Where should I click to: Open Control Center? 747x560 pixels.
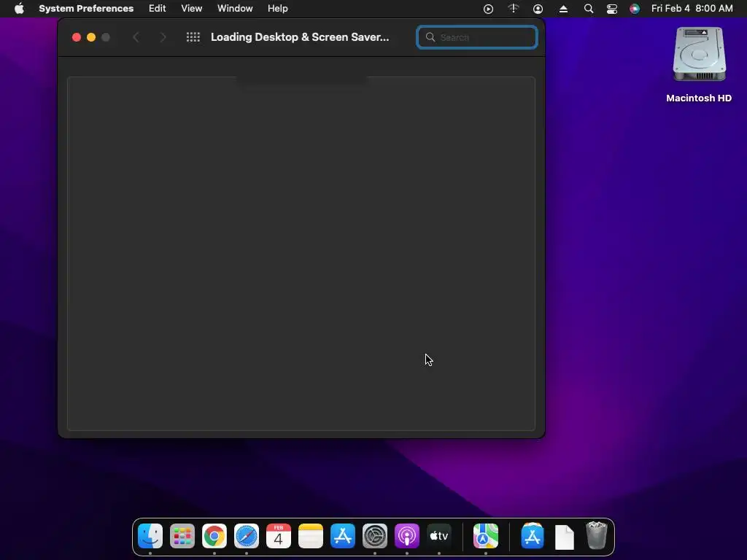point(612,9)
